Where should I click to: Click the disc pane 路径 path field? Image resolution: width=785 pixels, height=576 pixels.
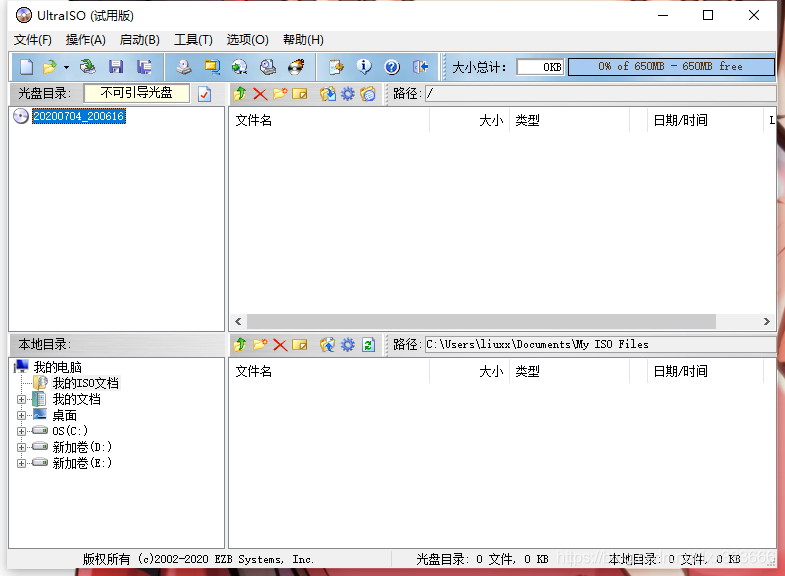click(x=600, y=93)
